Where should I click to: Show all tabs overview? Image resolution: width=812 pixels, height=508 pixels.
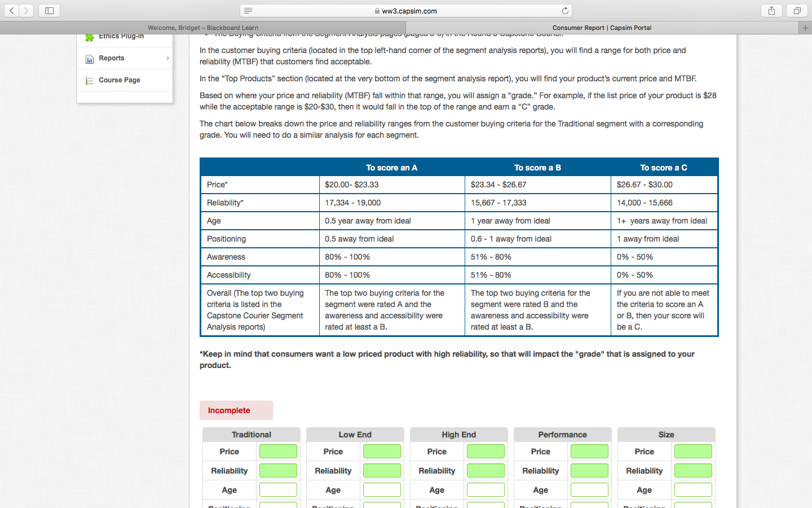coord(797,11)
